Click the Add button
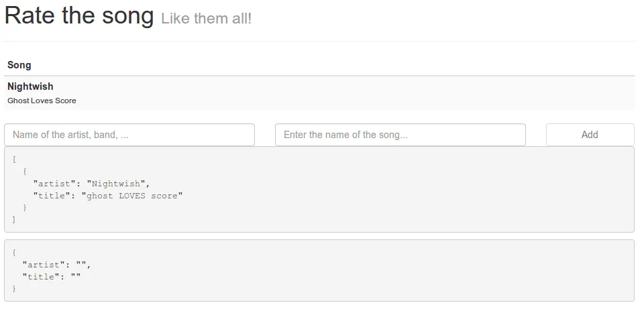The width and height of the screenshot is (644, 311). (x=590, y=135)
